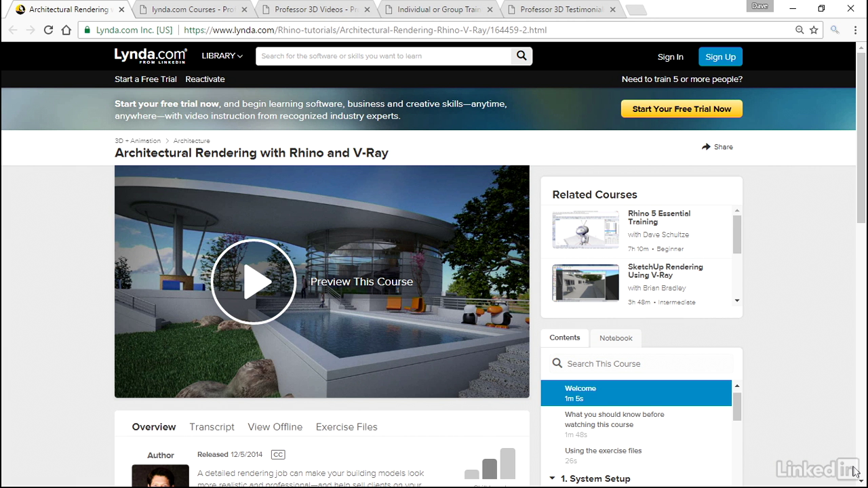868x488 pixels.
Task: Click the contents list scrollbar thumb
Action: click(x=737, y=406)
